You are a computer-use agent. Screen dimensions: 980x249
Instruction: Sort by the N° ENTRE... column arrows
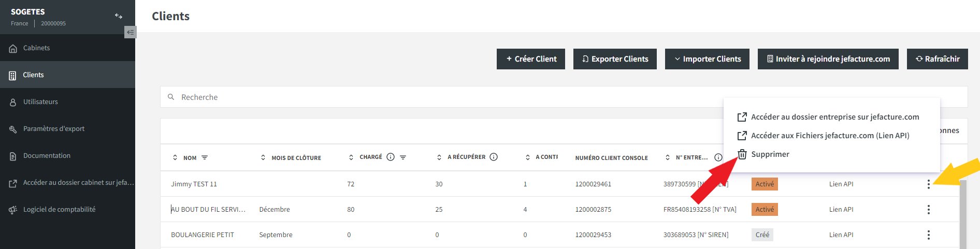pyautogui.click(x=667, y=157)
